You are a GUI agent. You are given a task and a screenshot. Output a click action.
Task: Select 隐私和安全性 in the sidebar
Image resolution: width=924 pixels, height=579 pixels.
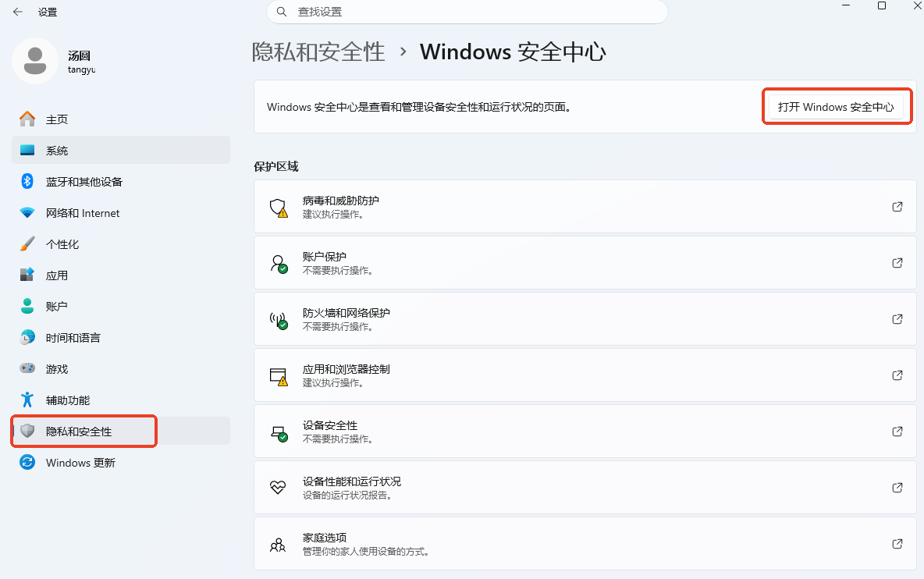tap(121, 432)
